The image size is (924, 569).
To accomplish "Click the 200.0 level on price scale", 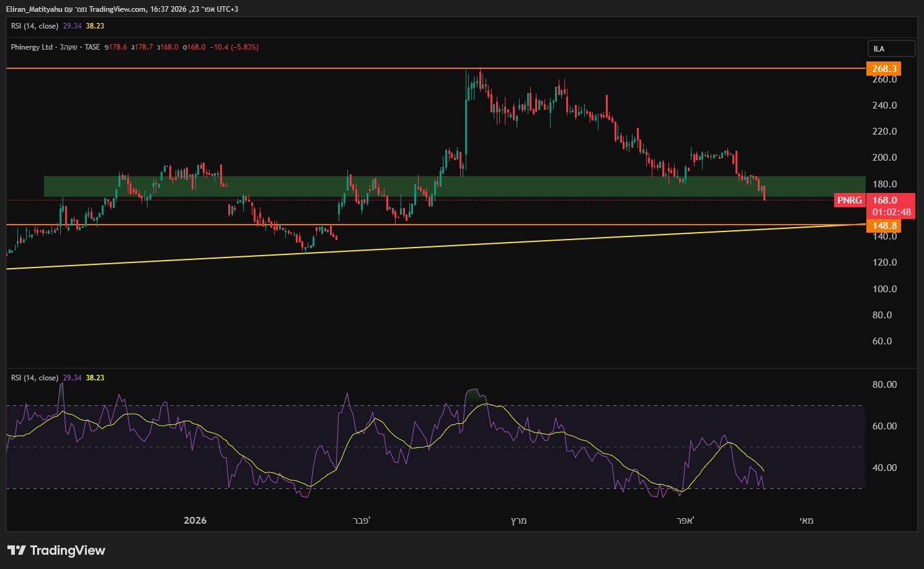I will click(x=884, y=158).
